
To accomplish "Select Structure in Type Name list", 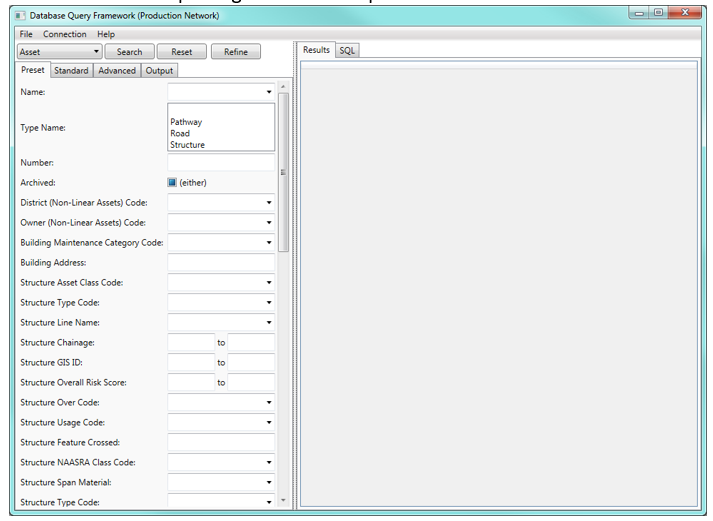I will [x=187, y=145].
